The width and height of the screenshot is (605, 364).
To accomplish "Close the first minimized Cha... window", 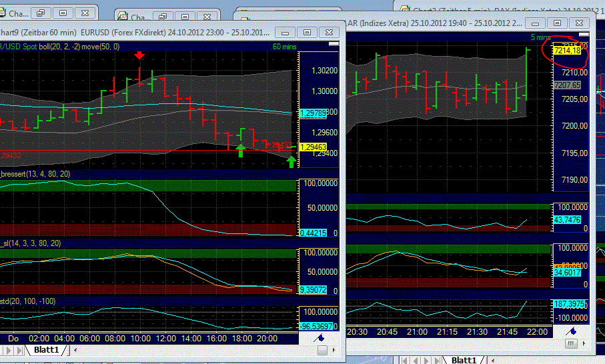I will point(85,13).
